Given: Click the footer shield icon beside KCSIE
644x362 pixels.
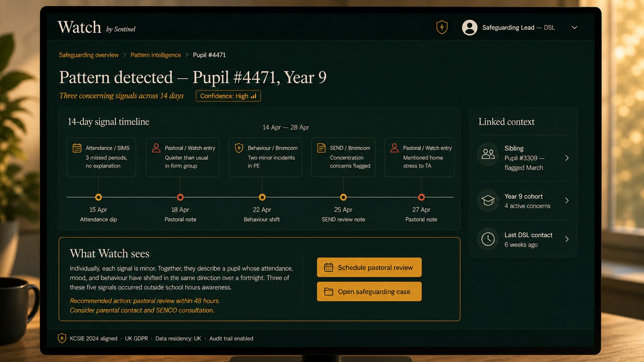Looking at the screenshot, I should pyautogui.click(x=62, y=338).
